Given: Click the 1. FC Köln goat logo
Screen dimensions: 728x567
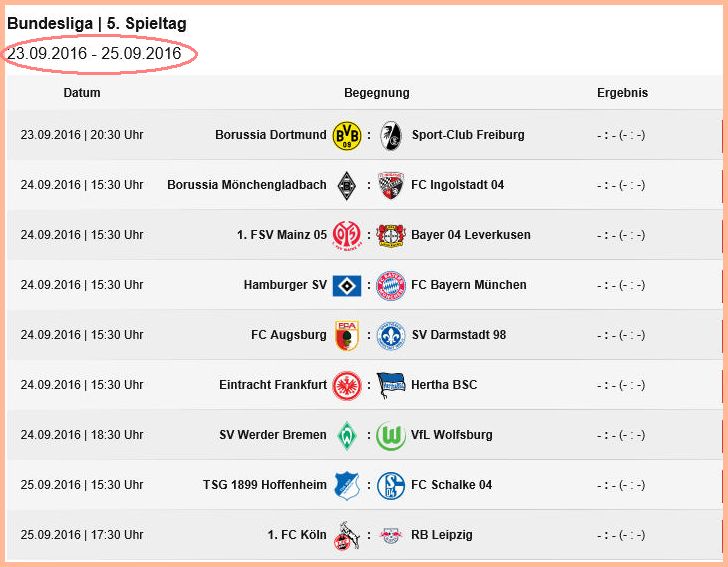Looking at the screenshot, I should point(347,535).
